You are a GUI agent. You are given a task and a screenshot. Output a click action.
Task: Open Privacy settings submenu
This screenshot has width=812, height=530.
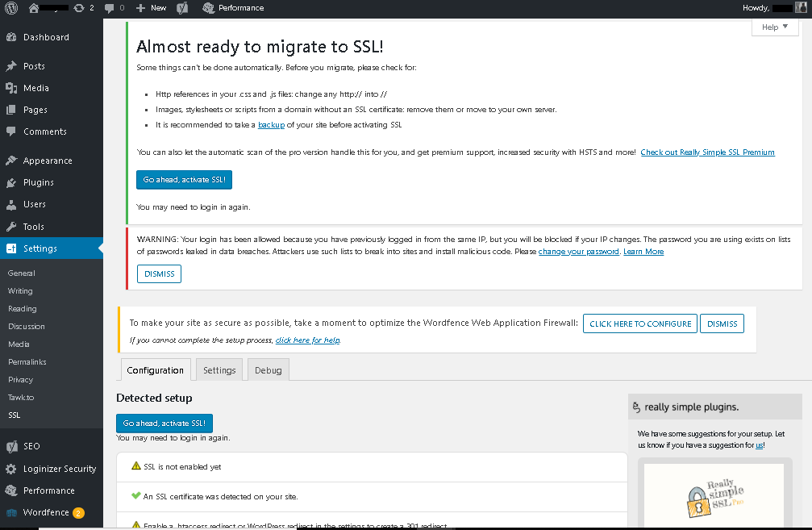(x=20, y=380)
